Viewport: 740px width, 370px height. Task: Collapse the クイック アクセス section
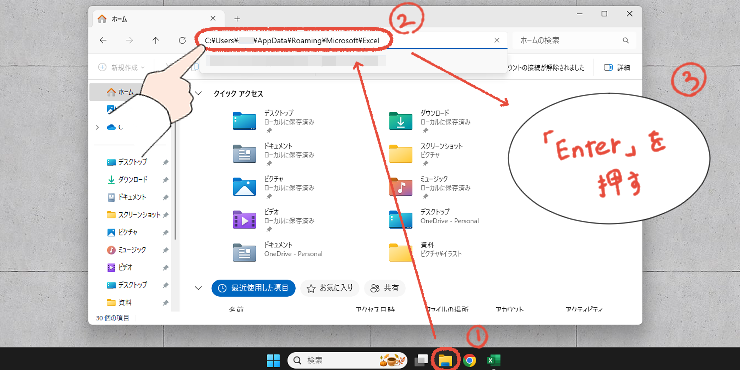tap(199, 94)
